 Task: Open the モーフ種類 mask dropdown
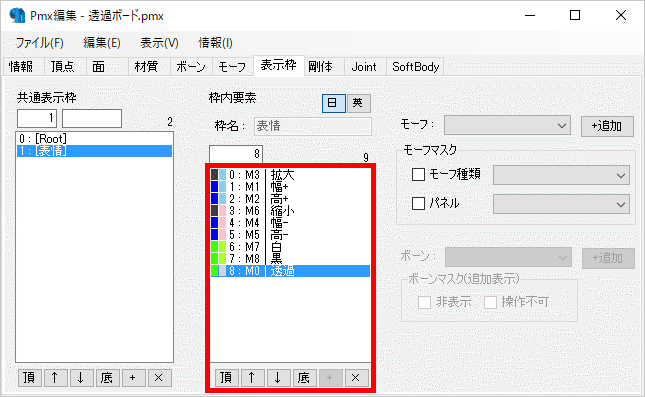pyautogui.click(x=561, y=175)
